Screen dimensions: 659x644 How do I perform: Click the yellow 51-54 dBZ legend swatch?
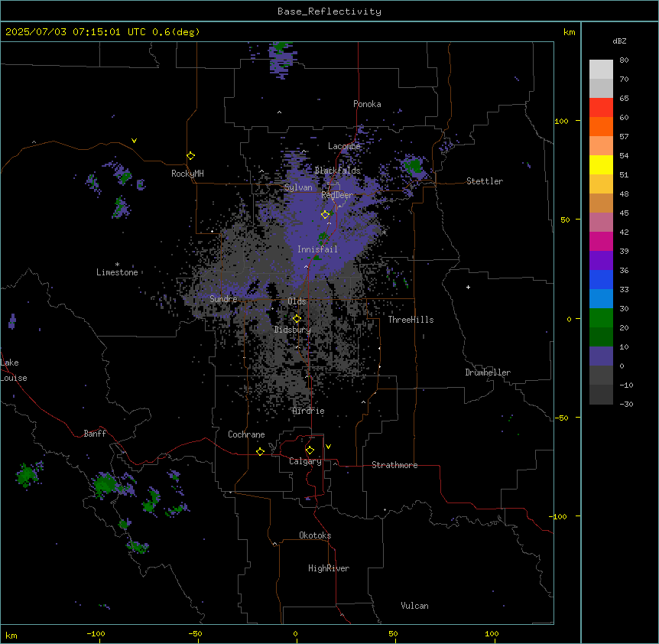point(601,164)
